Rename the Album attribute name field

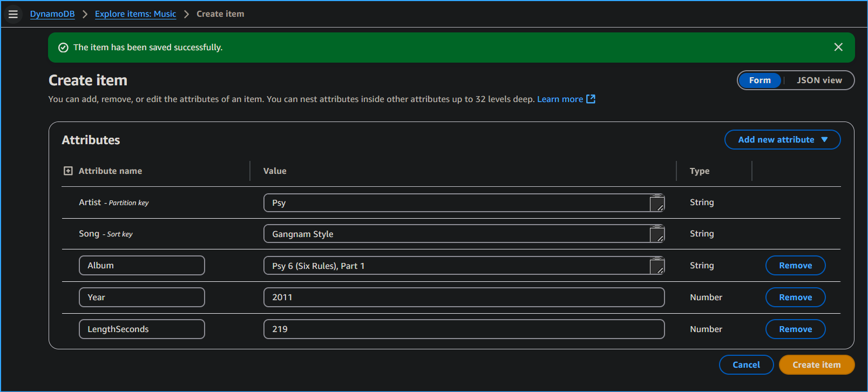[x=142, y=266]
